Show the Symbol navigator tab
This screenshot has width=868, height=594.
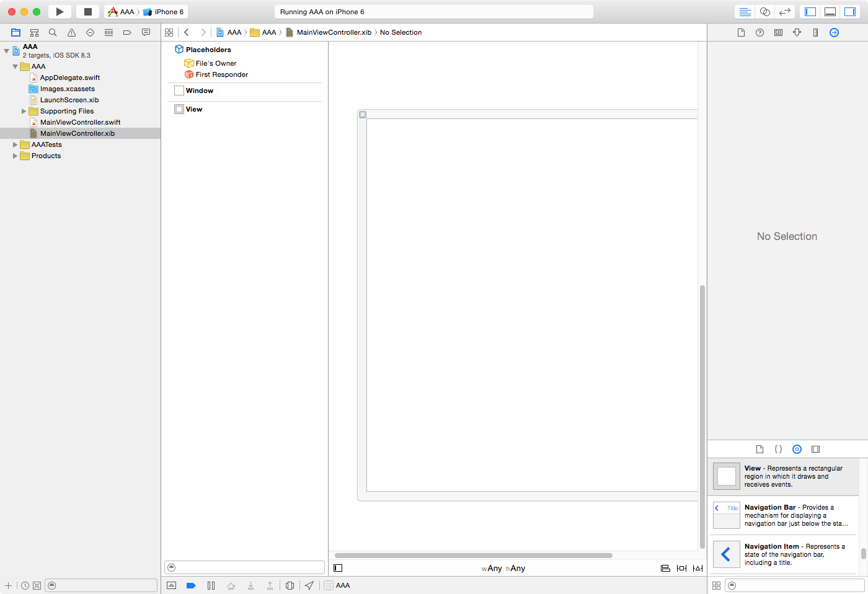[x=35, y=32]
